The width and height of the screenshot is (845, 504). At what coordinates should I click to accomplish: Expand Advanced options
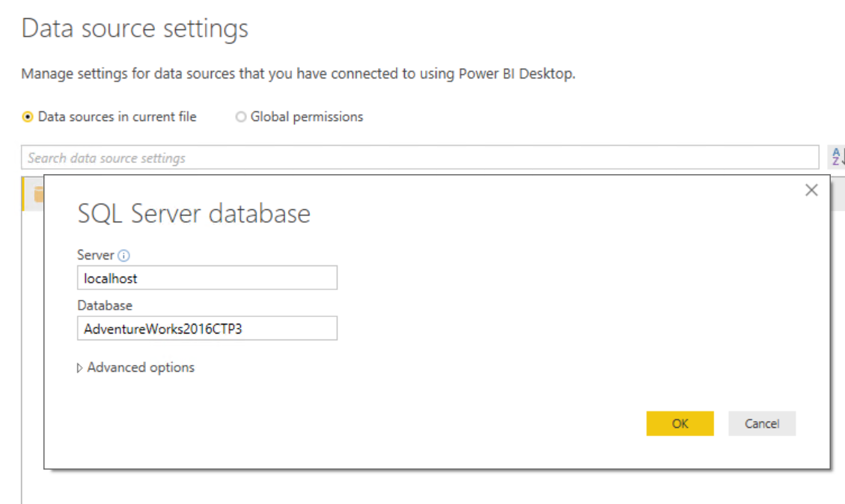tap(135, 367)
